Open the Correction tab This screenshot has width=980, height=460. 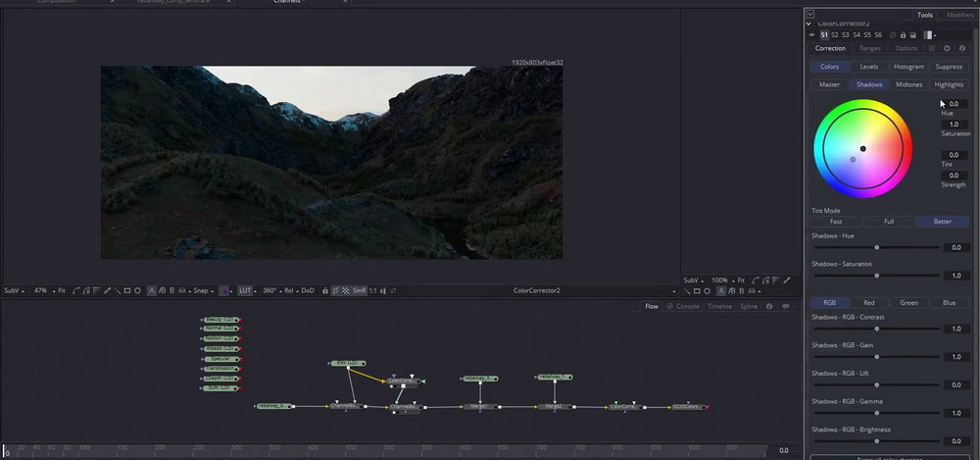click(x=830, y=48)
